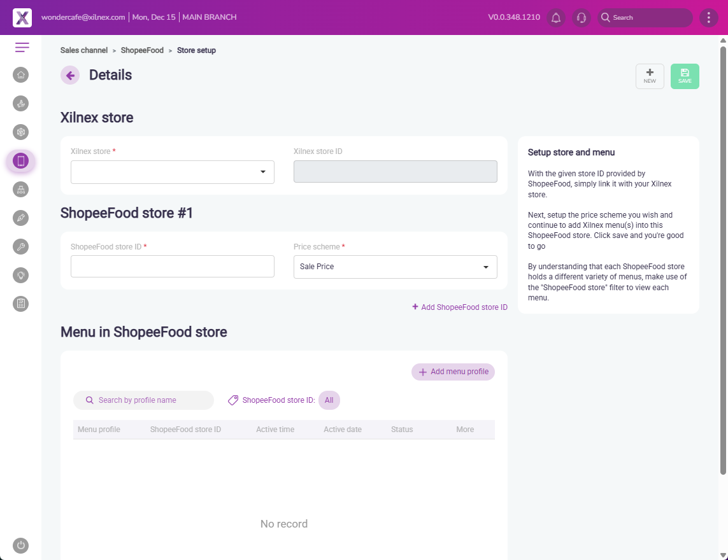Go to Sales channel breadcrumb
Viewport: 728px width, 560px height.
(x=84, y=50)
